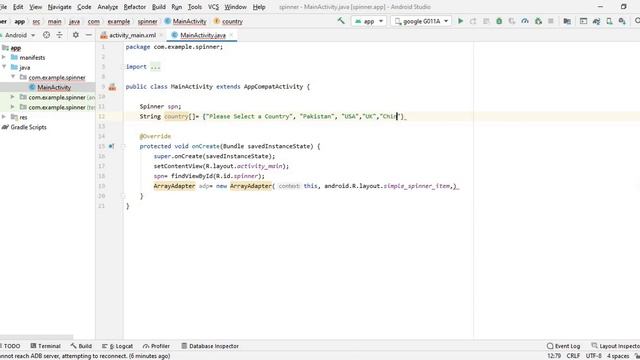This screenshot has height=360, width=640.
Task: Open the Run Anything toolbar icon
Action: point(583,21)
